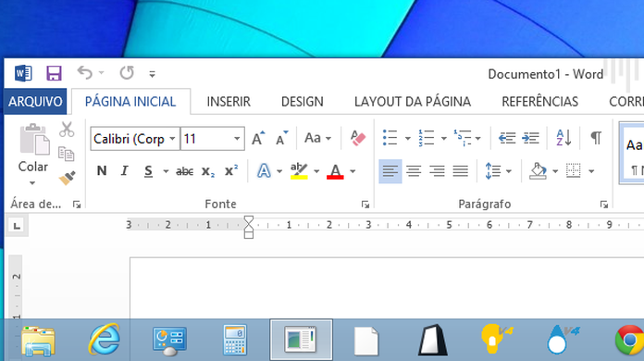644x361 pixels.
Task: Open the Quick Access Toolbar customize menu
Action: [152, 74]
